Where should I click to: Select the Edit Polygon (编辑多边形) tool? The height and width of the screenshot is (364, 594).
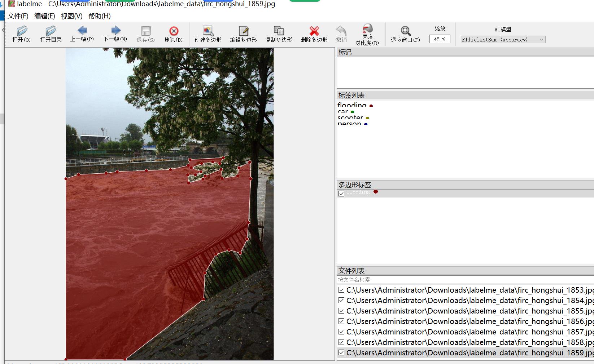click(243, 34)
